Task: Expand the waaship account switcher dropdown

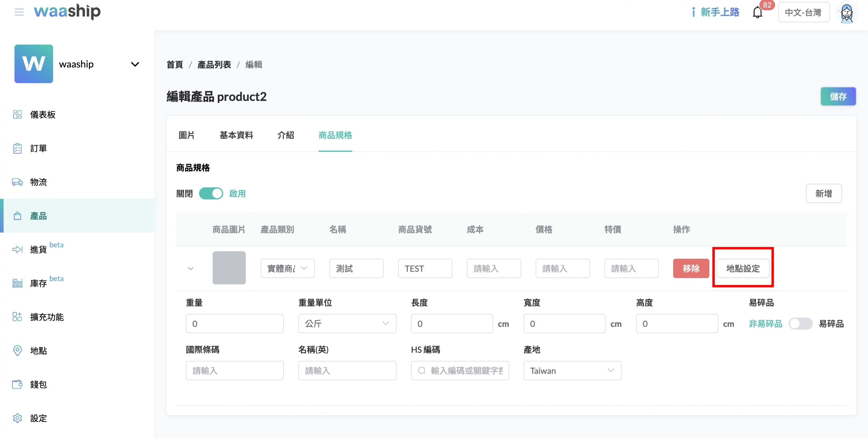Action: point(135,64)
